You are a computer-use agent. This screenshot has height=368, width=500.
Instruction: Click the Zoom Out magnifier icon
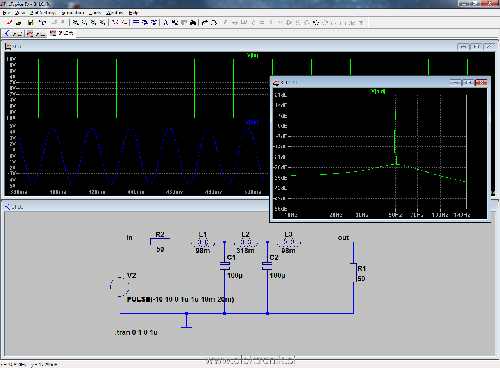94,23
